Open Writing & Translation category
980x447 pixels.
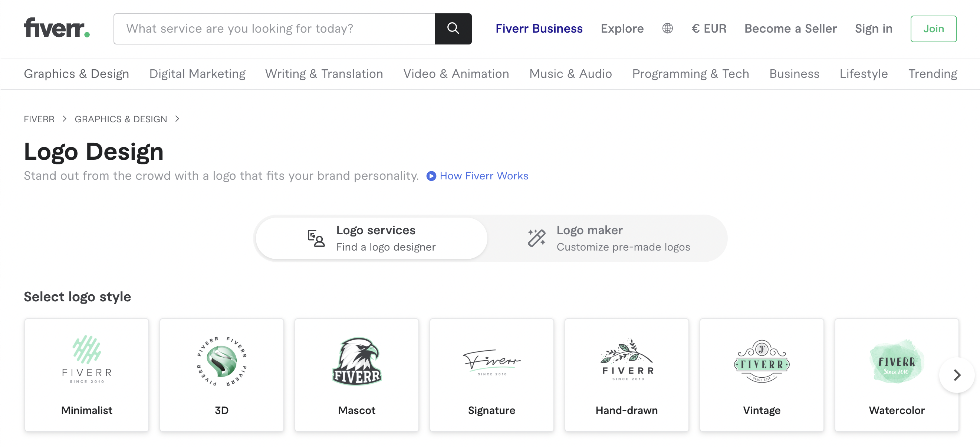coord(324,74)
